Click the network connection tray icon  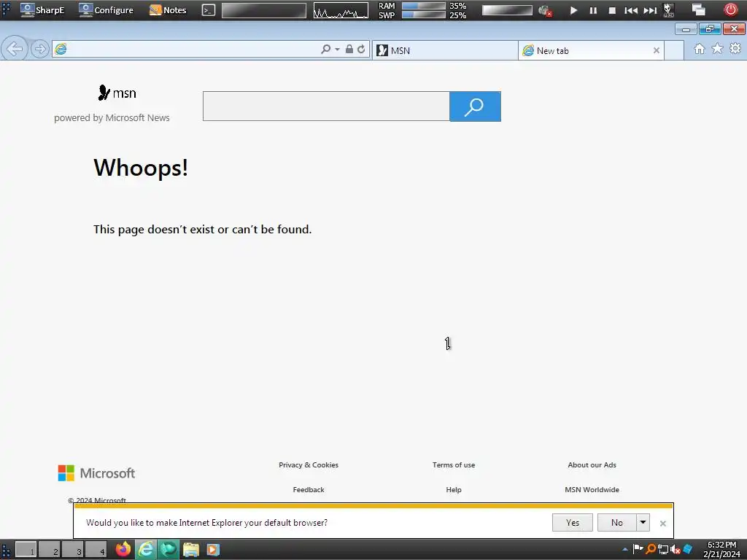[662, 550]
